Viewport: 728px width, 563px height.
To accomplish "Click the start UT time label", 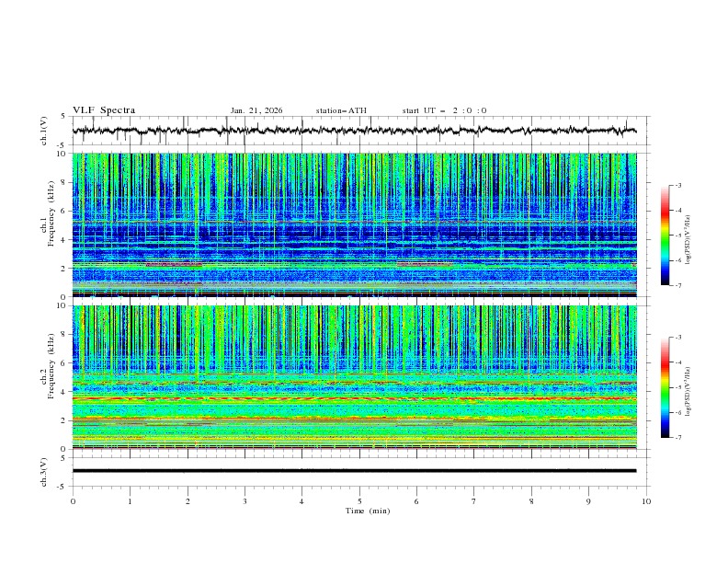I will coord(444,110).
